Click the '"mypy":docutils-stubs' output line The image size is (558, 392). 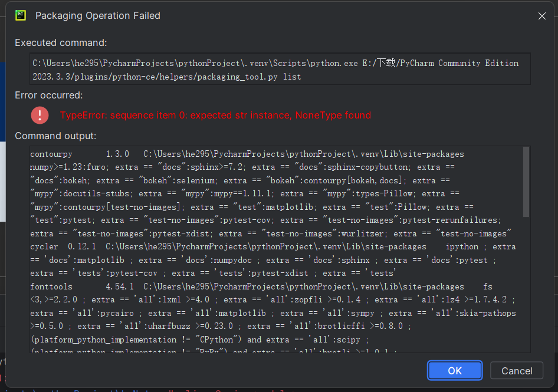point(244,194)
